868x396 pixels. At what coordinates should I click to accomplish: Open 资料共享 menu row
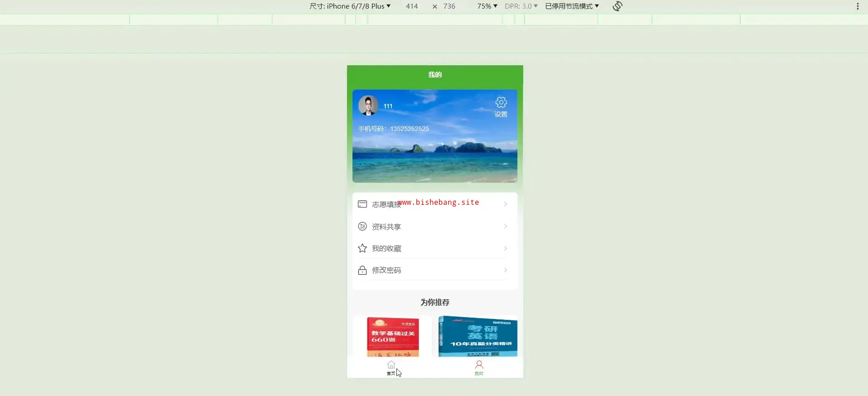coord(434,227)
